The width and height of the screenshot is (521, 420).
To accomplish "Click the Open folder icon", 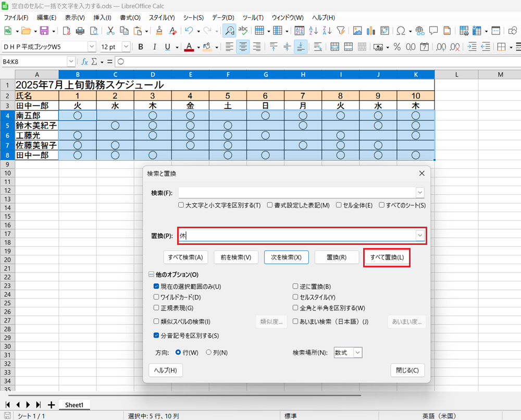I will point(26,31).
